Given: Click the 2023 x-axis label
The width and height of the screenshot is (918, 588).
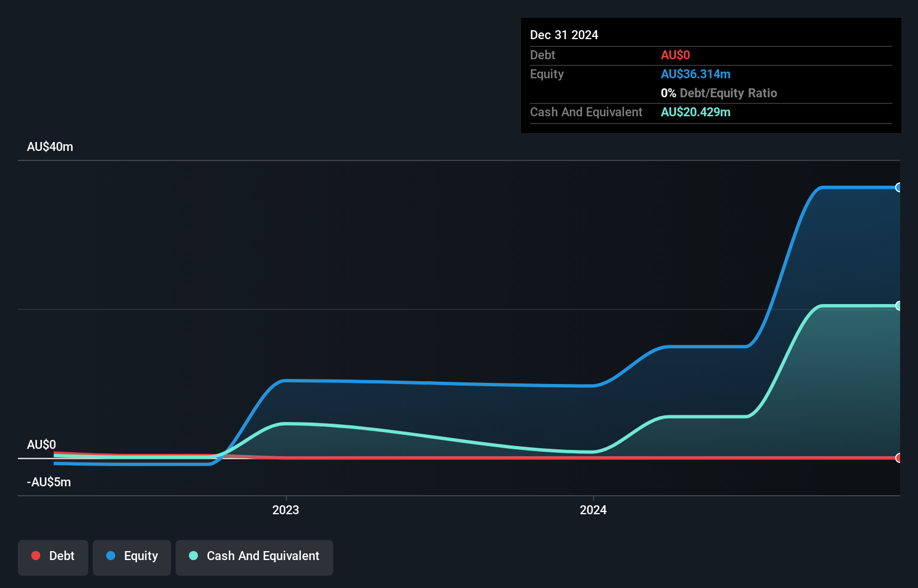Looking at the screenshot, I should pyautogui.click(x=286, y=510).
